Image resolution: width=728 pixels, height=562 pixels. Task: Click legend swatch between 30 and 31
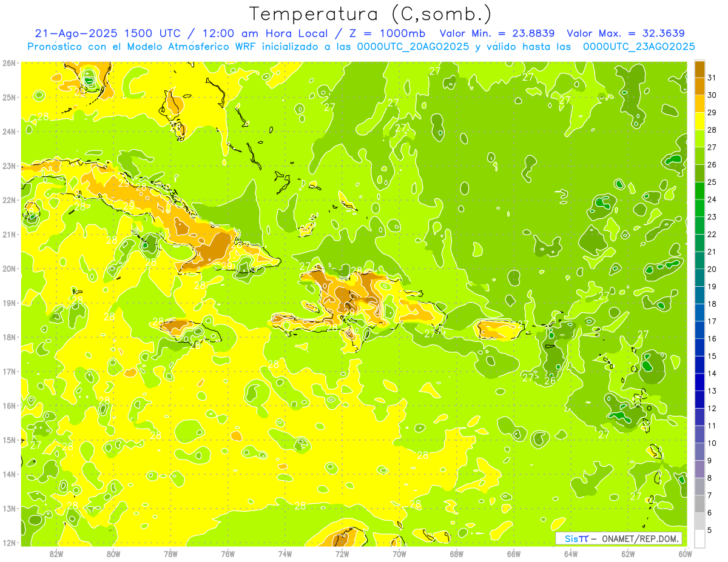699,86
